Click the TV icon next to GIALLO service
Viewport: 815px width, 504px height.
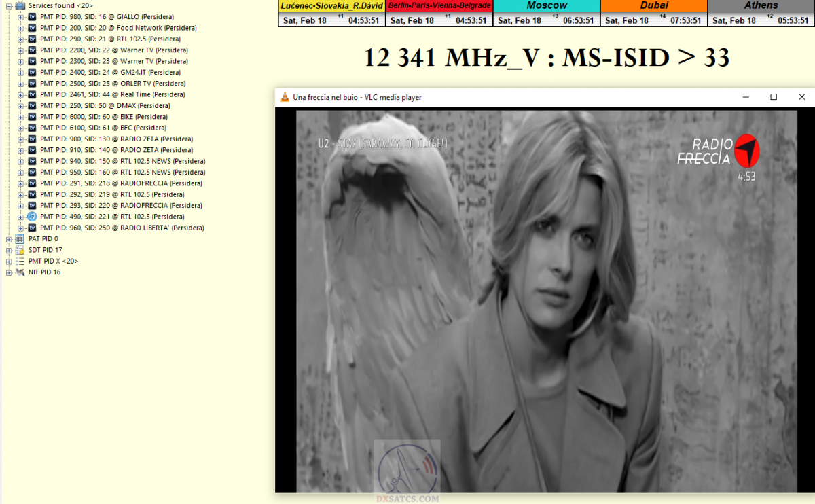pyautogui.click(x=32, y=17)
